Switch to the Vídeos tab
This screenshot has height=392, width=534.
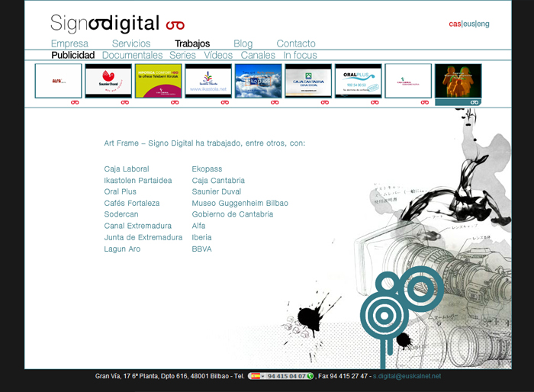coord(218,55)
